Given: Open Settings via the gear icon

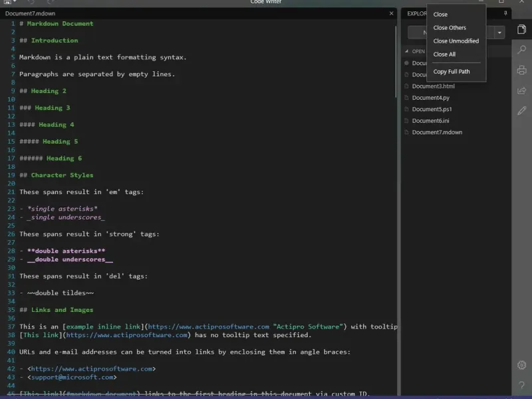Looking at the screenshot, I should pyautogui.click(x=521, y=365).
